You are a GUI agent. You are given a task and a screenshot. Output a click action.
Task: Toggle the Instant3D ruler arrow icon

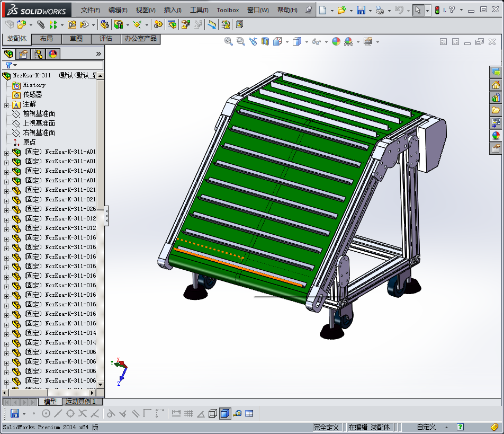[212, 24]
